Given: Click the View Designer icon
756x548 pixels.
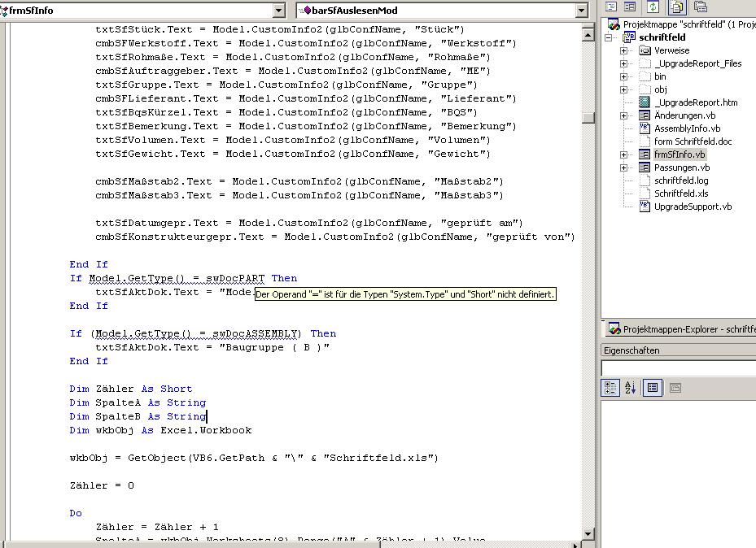Looking at the screenshot, I should (x=631, y=7).
